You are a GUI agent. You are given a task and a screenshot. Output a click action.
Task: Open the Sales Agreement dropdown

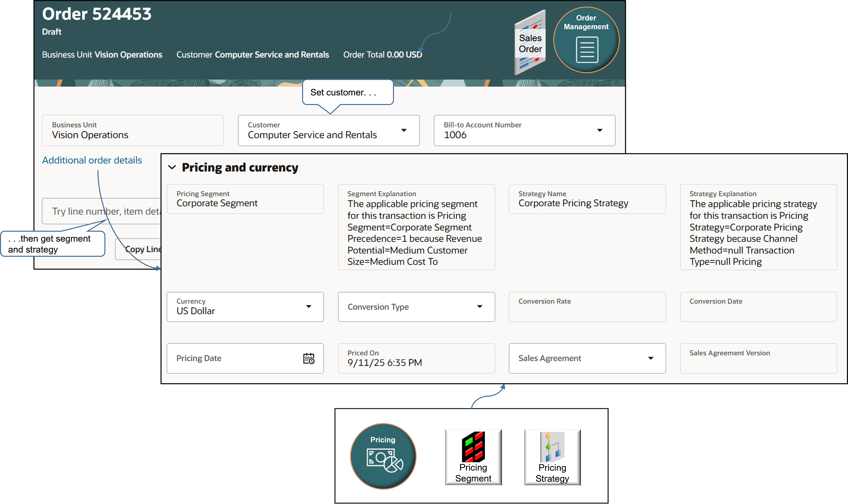651,358
